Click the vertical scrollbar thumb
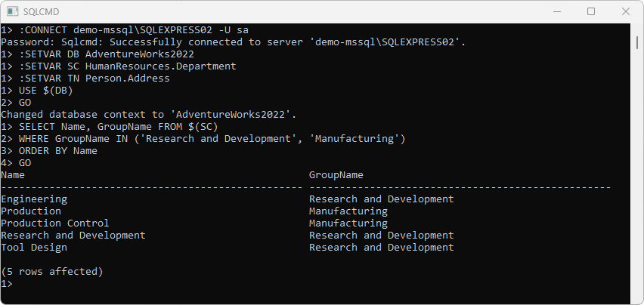Image resolution: width=644 pixels, height=305 pixels. click(x=637, y=42)
